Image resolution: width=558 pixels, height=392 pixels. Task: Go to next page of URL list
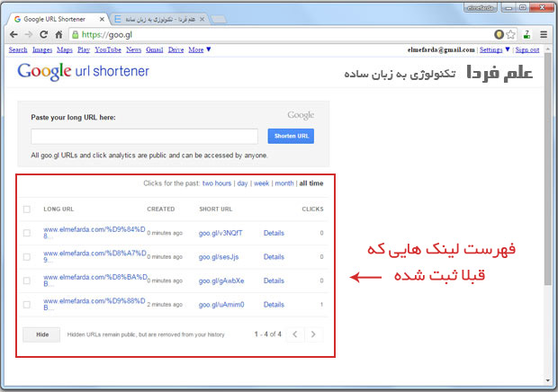[312, 334]
